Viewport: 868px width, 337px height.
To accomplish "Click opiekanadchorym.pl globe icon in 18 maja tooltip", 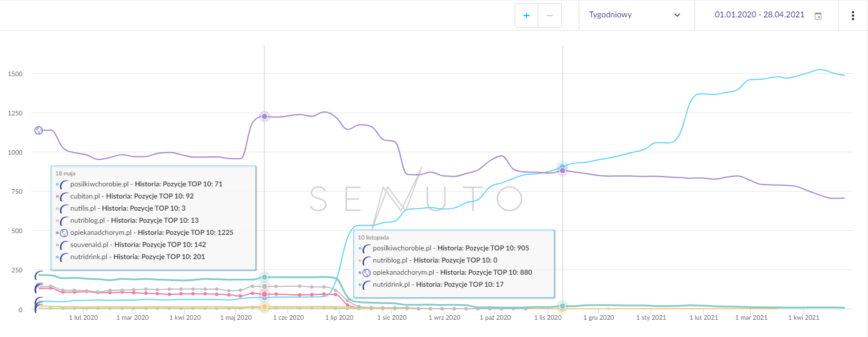I will point(65,233).
